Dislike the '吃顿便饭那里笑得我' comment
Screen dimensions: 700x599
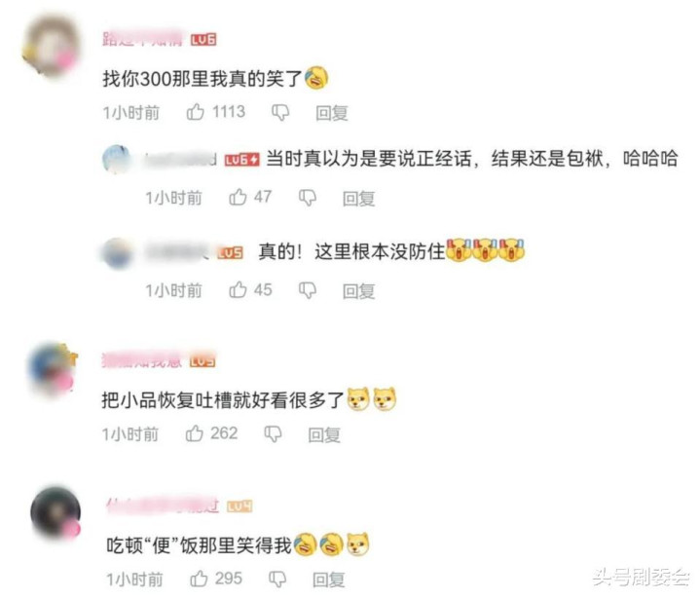277,580
